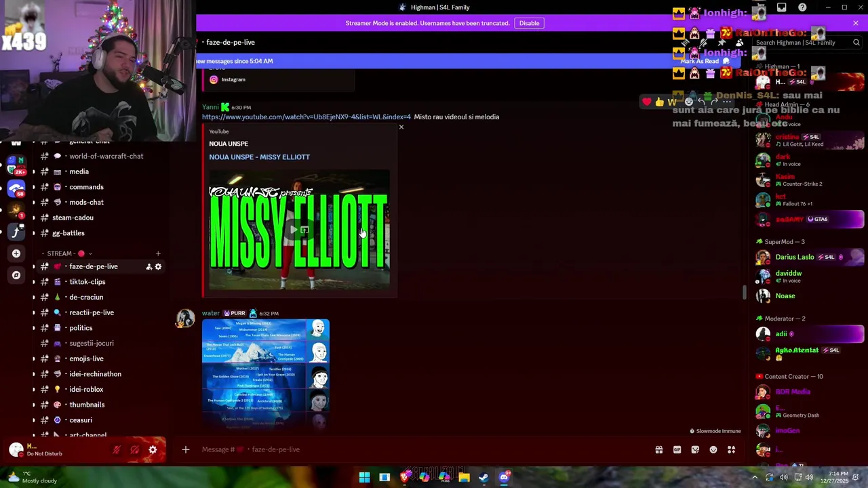868x488 pixels.
Task: Forward the message with the forward arrow
Action: click(x=714, y=102)
